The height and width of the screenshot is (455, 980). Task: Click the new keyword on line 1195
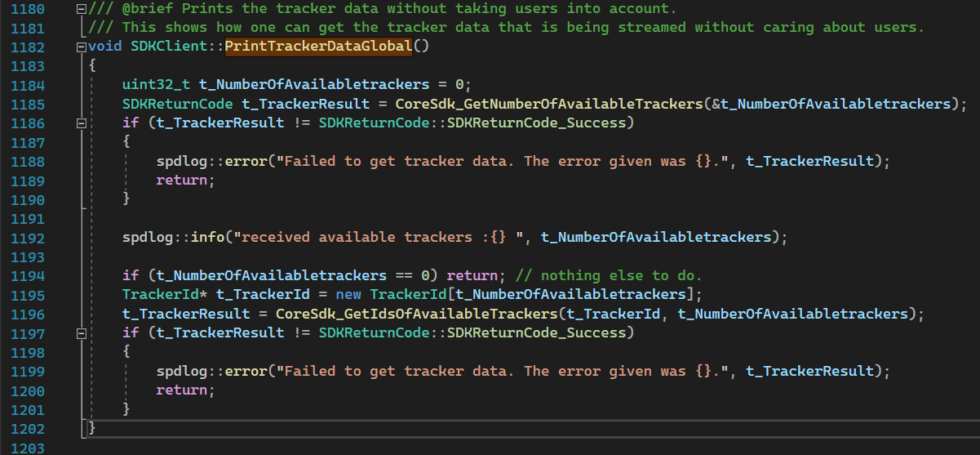pyautogui.click(x=349, y=295)
